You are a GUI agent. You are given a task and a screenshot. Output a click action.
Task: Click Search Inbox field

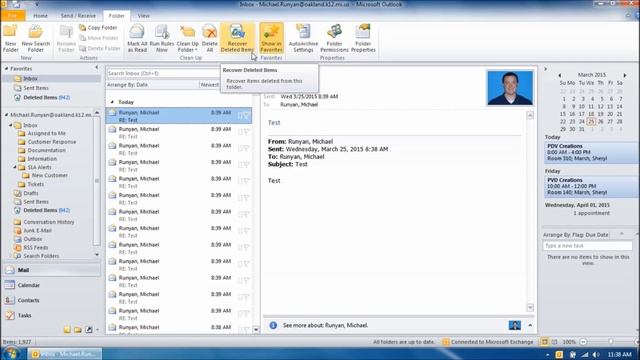(163, 73)
